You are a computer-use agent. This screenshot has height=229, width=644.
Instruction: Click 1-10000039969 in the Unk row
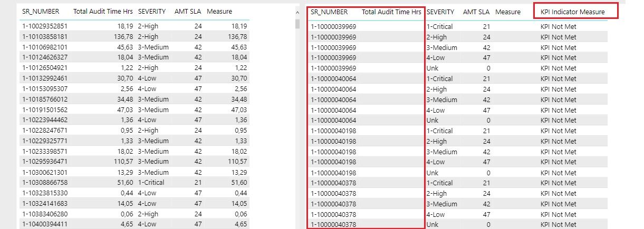pos(333,68)
